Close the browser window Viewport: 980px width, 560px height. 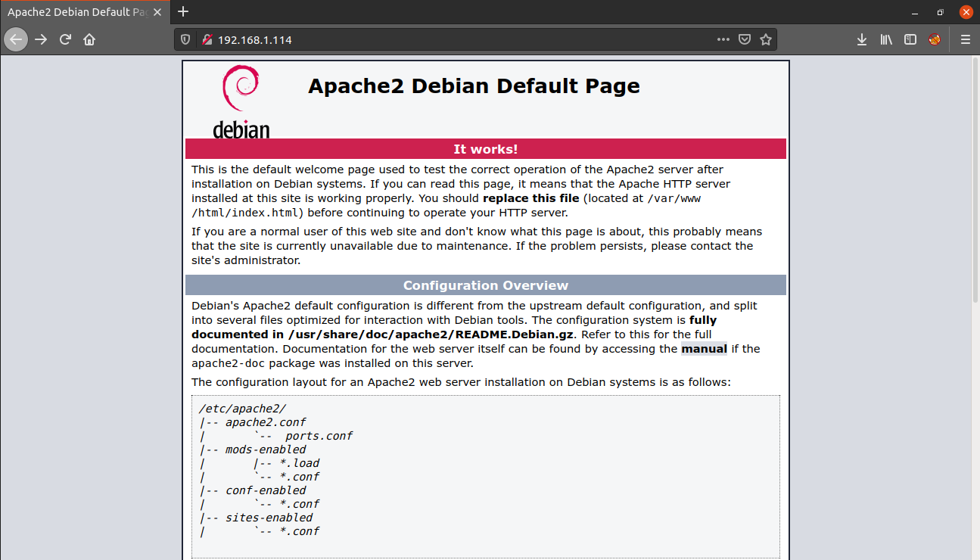(966, 12)
